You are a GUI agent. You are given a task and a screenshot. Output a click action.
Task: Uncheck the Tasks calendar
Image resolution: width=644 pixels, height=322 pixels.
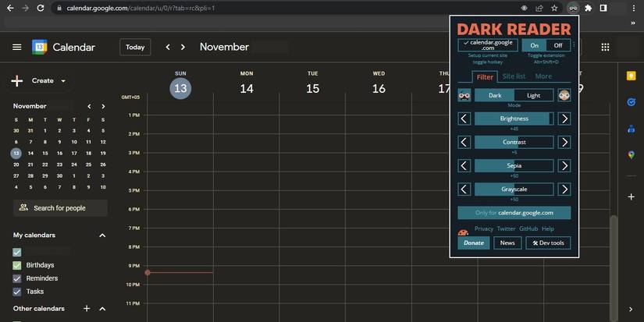point(17,292)
